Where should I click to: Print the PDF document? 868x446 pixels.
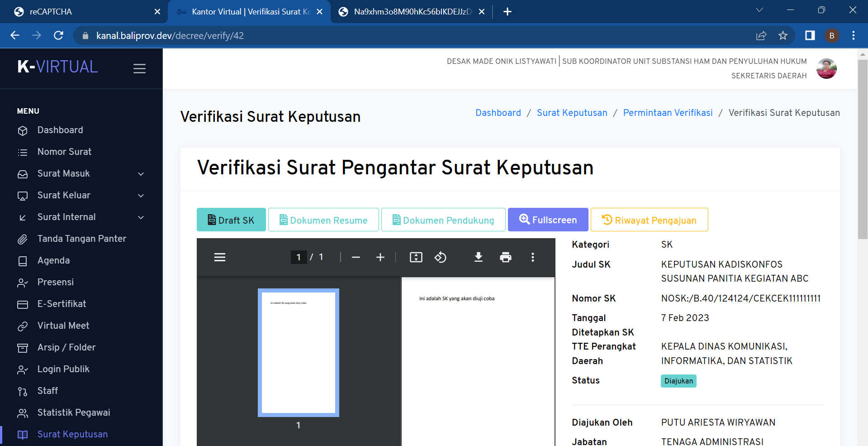point(505,257)
